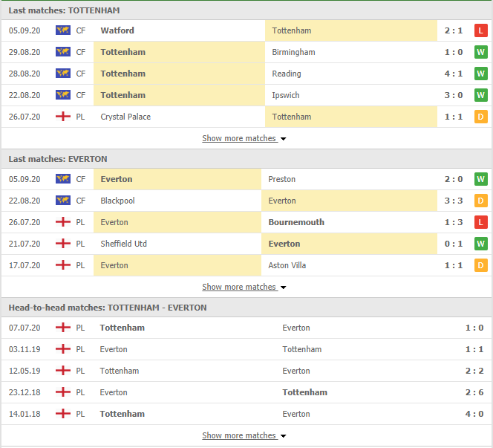493x448 pixels.
Task: Expand more Tottenham matches via dropdown arrow
Action: point(284,139)
